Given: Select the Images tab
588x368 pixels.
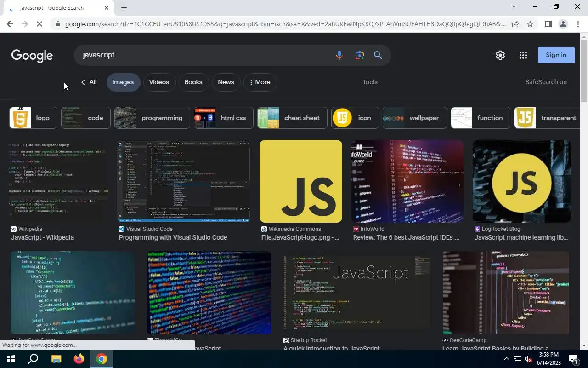Looking at the screenshot, I should point(123,82).
